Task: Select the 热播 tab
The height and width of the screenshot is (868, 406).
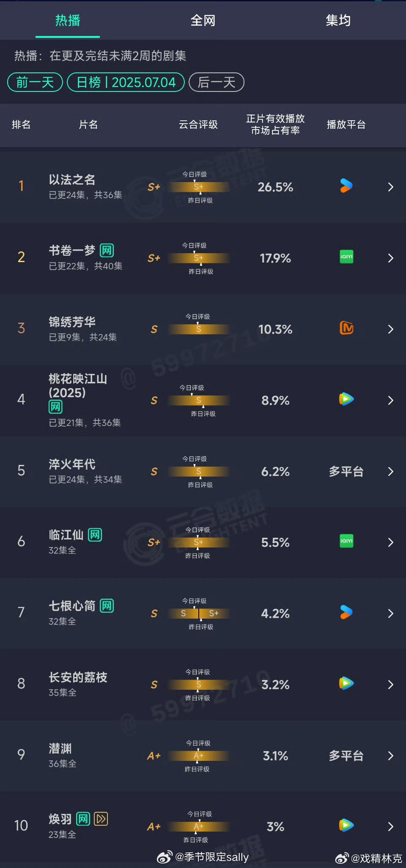Action: 68,20
